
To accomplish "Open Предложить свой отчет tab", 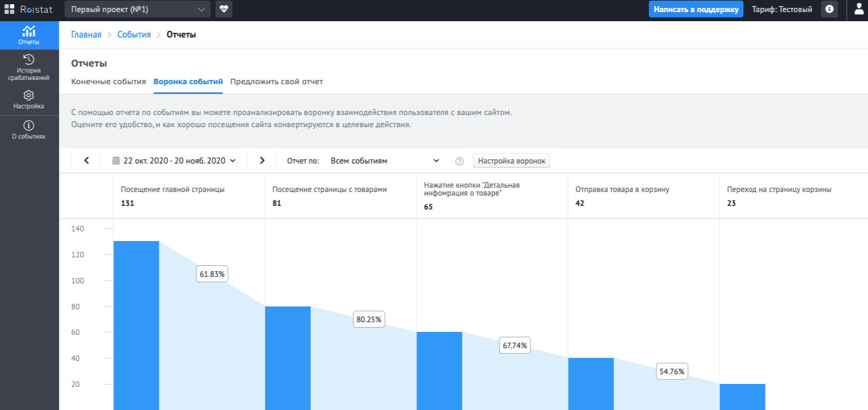I will pyautogui.click(x=276, y=82).
